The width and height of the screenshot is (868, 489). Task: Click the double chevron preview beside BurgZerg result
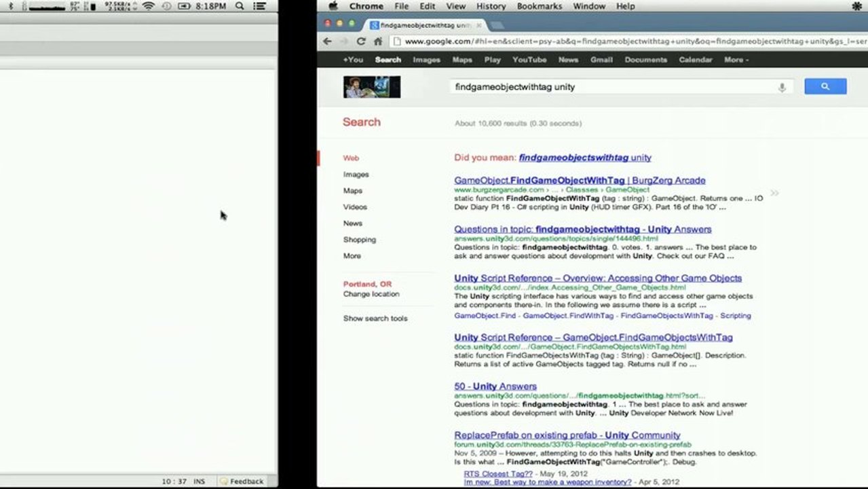tap(774, 193)
